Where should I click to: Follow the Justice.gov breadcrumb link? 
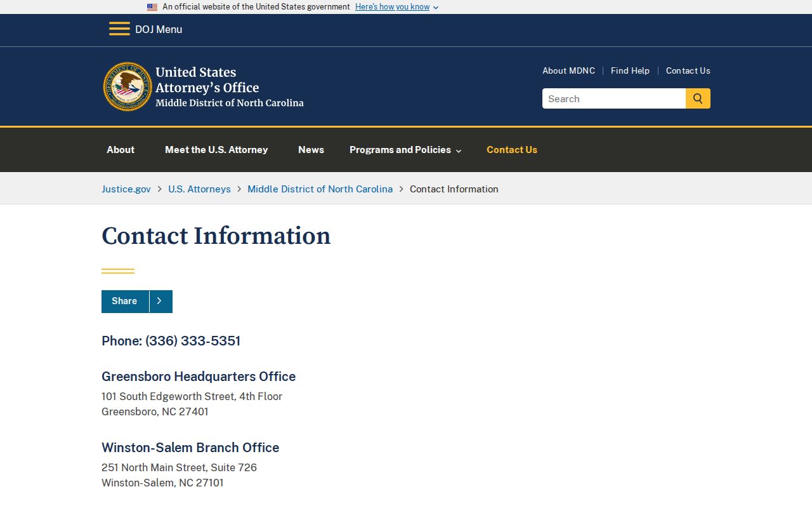pos(126,189)
